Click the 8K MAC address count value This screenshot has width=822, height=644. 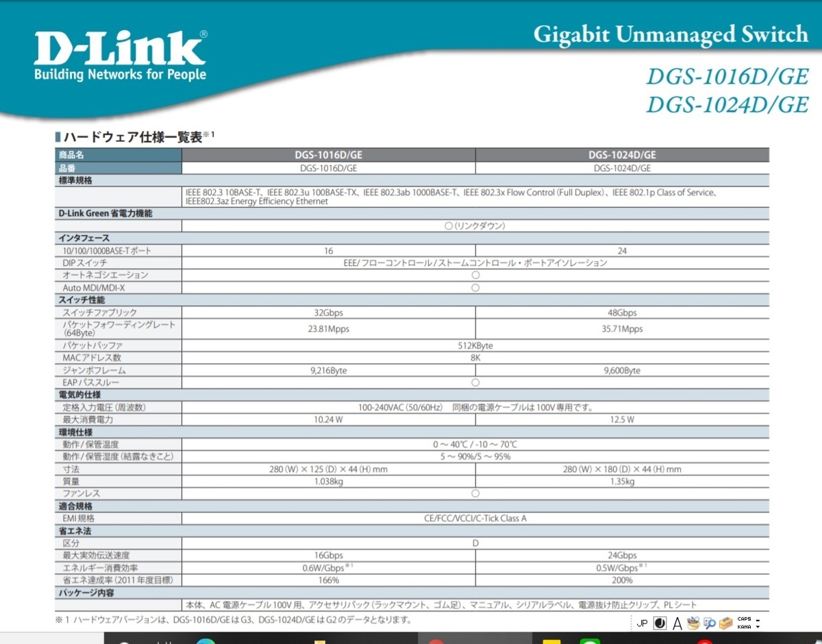475,358
